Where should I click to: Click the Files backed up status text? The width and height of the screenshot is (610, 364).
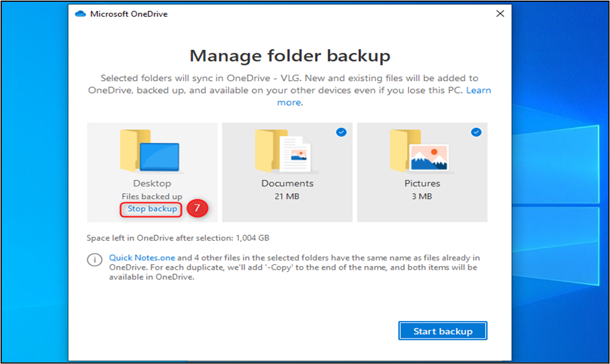152,196
